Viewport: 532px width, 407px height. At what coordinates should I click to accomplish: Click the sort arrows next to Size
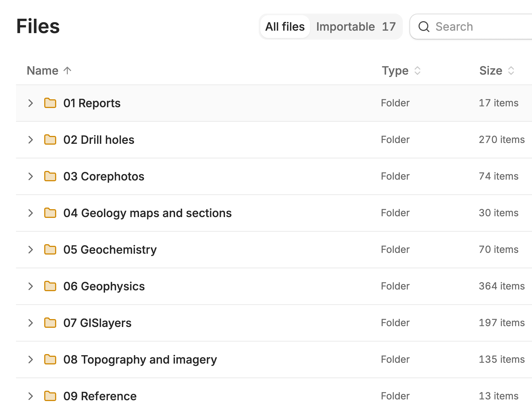[x=511, y=71]
